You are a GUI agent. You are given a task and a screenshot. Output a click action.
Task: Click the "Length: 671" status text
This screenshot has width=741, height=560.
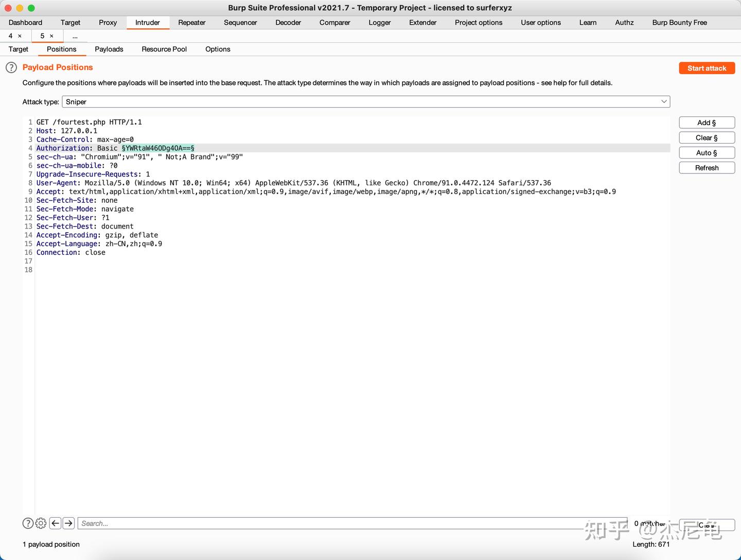click(x=651, y=545)
